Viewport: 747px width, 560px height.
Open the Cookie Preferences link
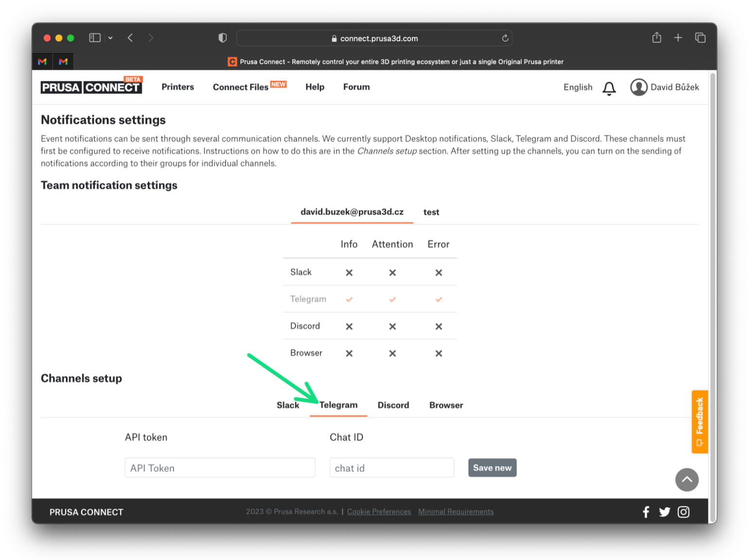379,511
